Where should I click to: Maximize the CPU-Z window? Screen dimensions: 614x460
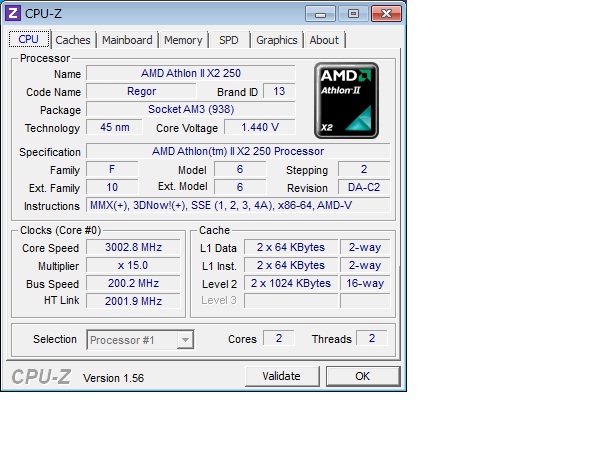(353, 14)
